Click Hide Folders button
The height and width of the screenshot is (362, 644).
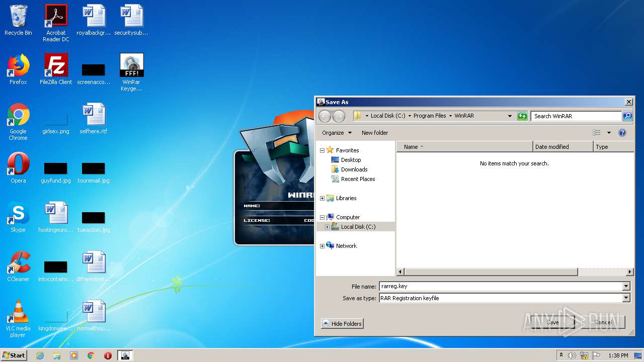point(342,324)
